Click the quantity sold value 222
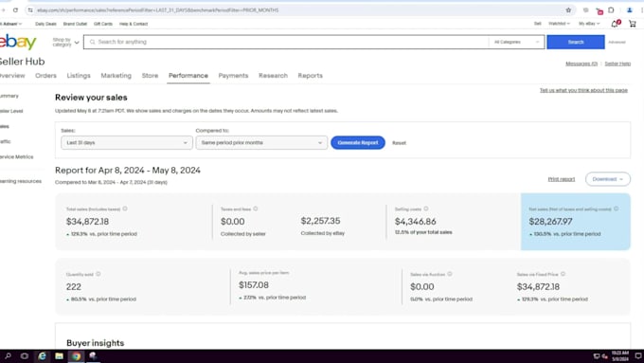The width and height of the screenshot is (644, 363). (x=74, y=286)
